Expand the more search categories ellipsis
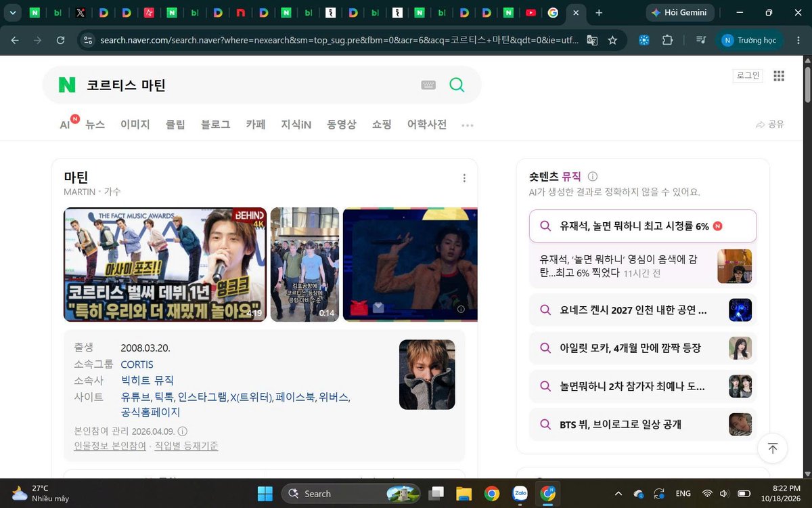812x508 pixels. pyautogui.click(x=468, y=125)
